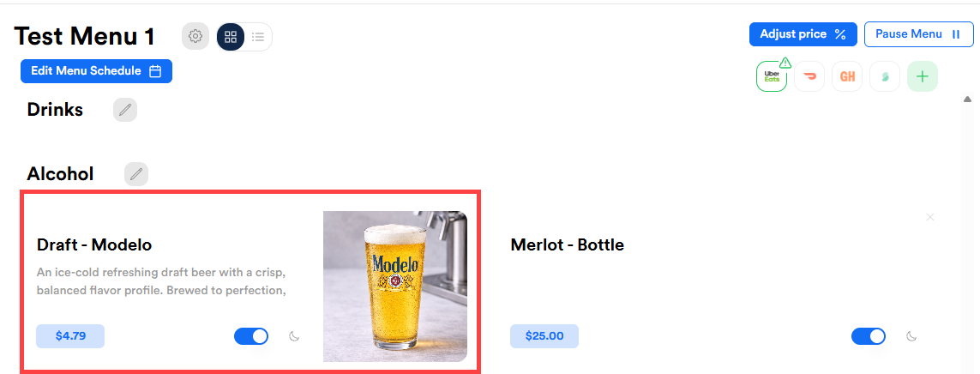Image resolution: width=980 pixels, height=374 pixels.
Task: Select the DoorDash channel icon
Action: 809,76
